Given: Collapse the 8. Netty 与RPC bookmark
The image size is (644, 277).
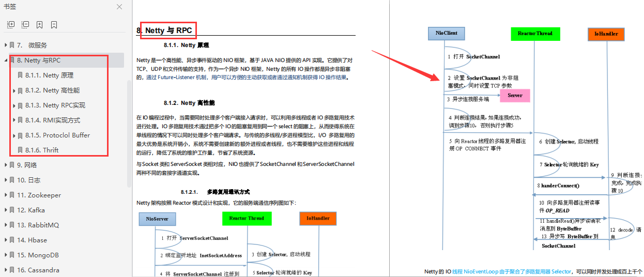Looking at the screenshot, I should (6, 60).
